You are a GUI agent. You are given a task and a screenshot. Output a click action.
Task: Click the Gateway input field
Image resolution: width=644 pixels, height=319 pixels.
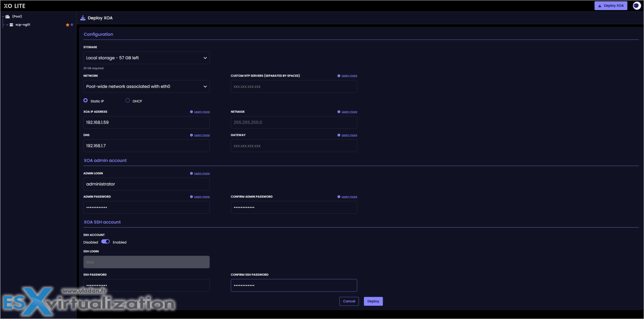(x=293, y=146)
